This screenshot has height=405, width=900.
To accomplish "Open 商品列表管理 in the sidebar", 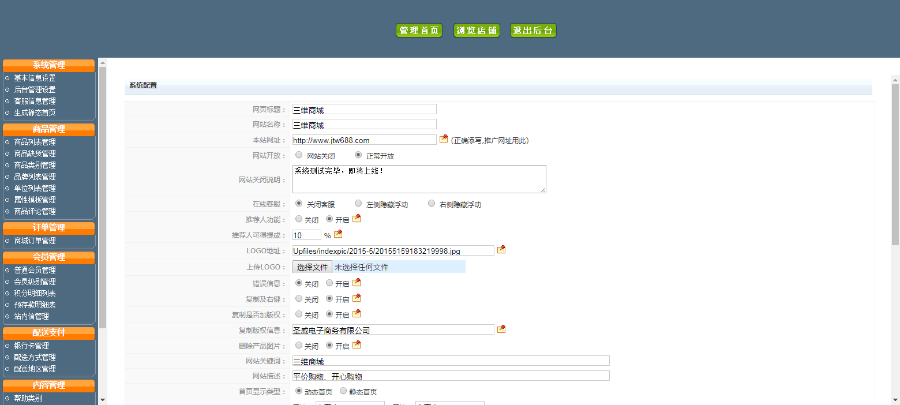I will (x=35, y=142).
